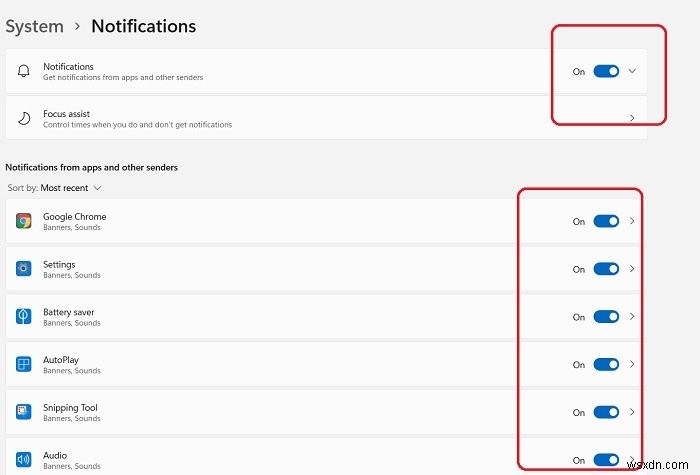This screenshot has width=700, height=475.
Task: Open AutoPlay notification details chevron
Action: (x=632, y=364)
